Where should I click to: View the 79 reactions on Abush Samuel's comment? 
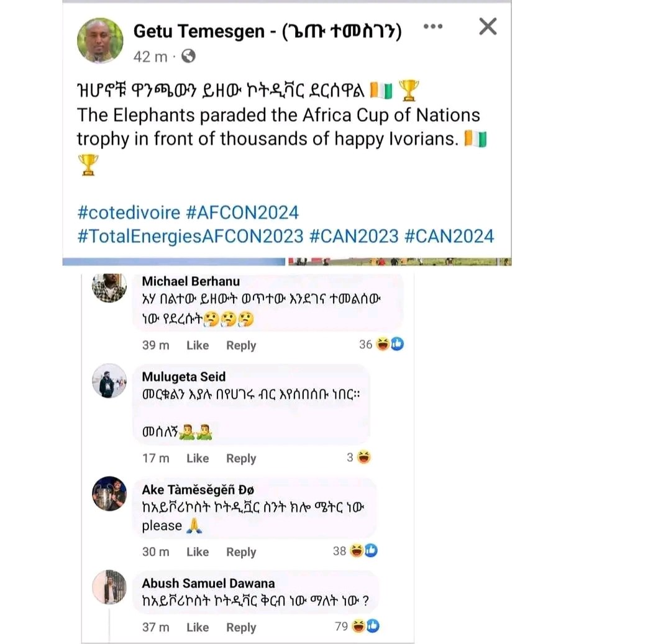[357, 627]
